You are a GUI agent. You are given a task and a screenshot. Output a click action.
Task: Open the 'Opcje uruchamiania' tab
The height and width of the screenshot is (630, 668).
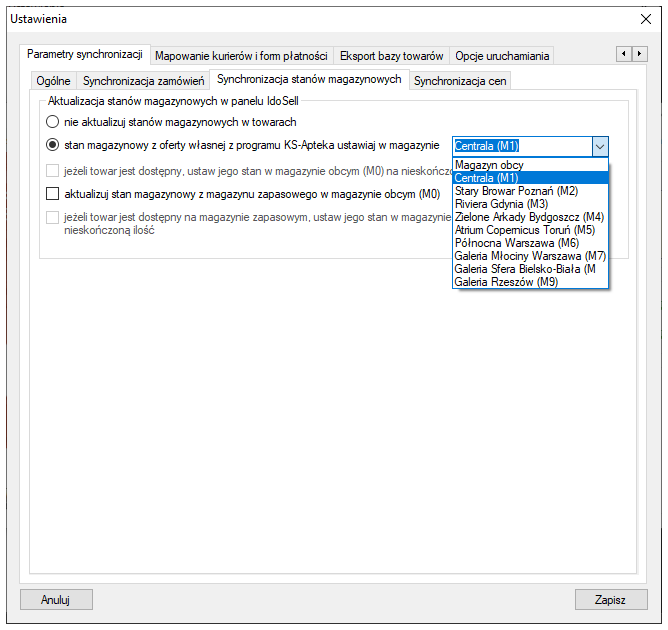coord(503,56)
